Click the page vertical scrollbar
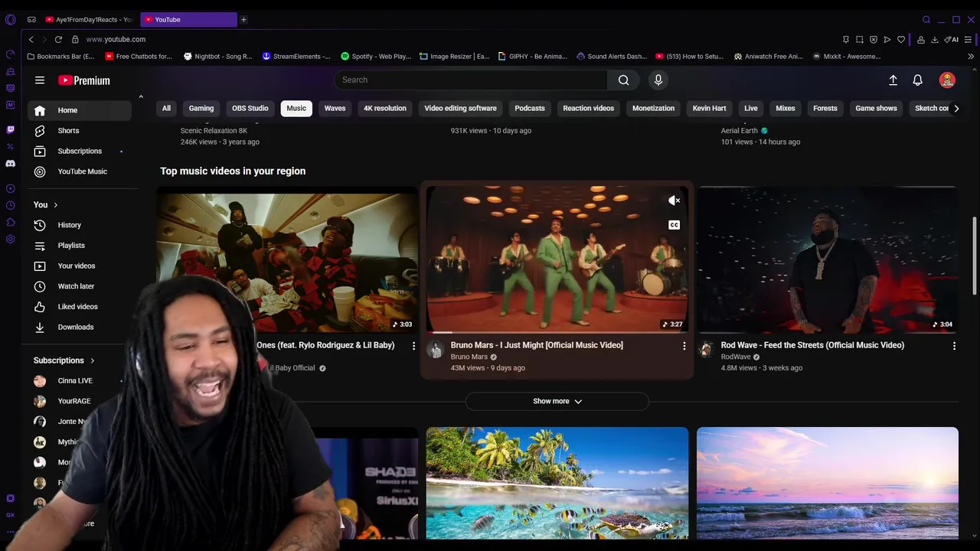The height and width of the screenshot is (551, 980). (x=974, y=255)
